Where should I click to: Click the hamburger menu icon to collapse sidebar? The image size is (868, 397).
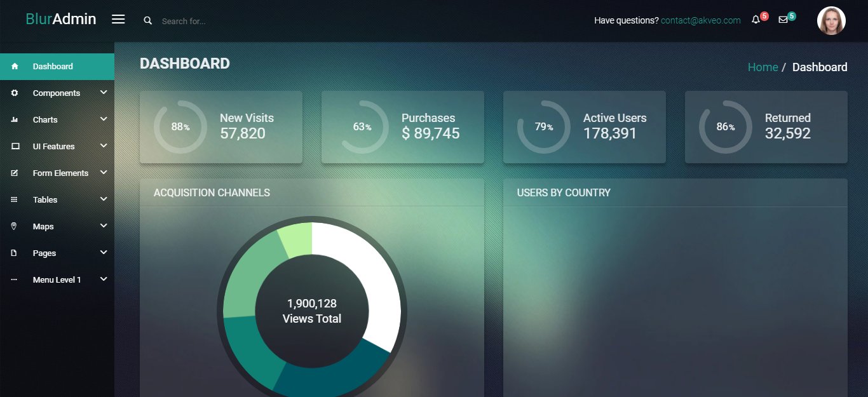point(118,19)
